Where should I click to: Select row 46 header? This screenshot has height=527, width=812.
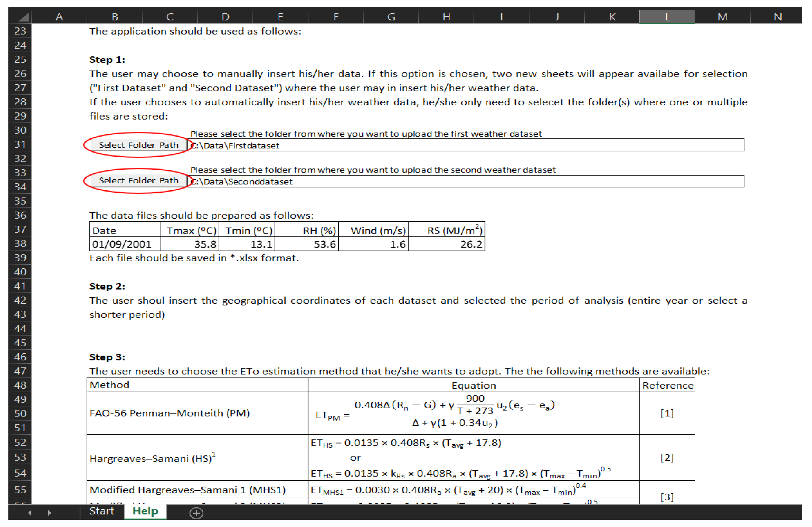(20, 357)
